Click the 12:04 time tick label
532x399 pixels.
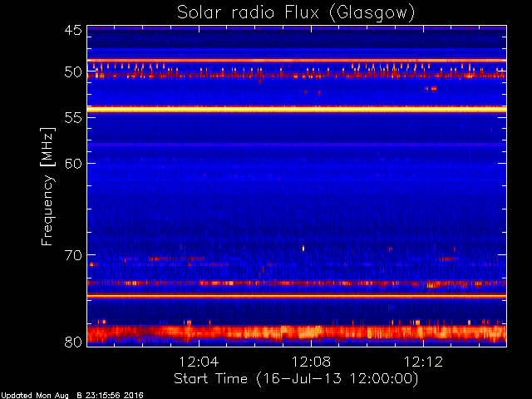point(199,362)
